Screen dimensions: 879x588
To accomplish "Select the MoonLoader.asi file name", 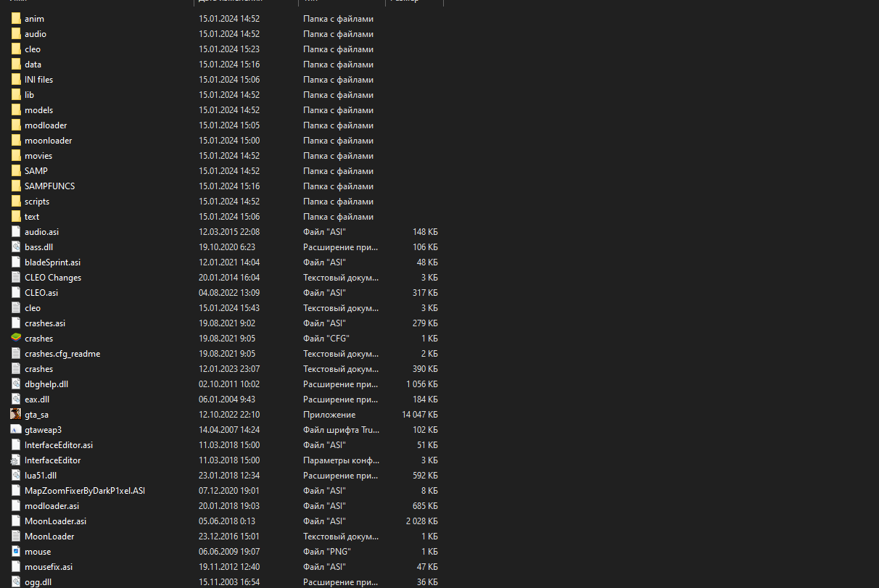I will 55,521.
